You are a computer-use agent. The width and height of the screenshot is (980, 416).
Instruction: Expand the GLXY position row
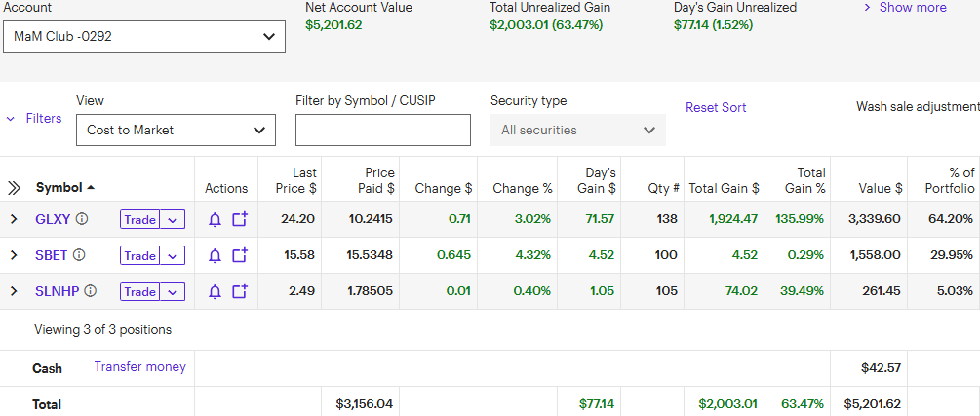14,220
